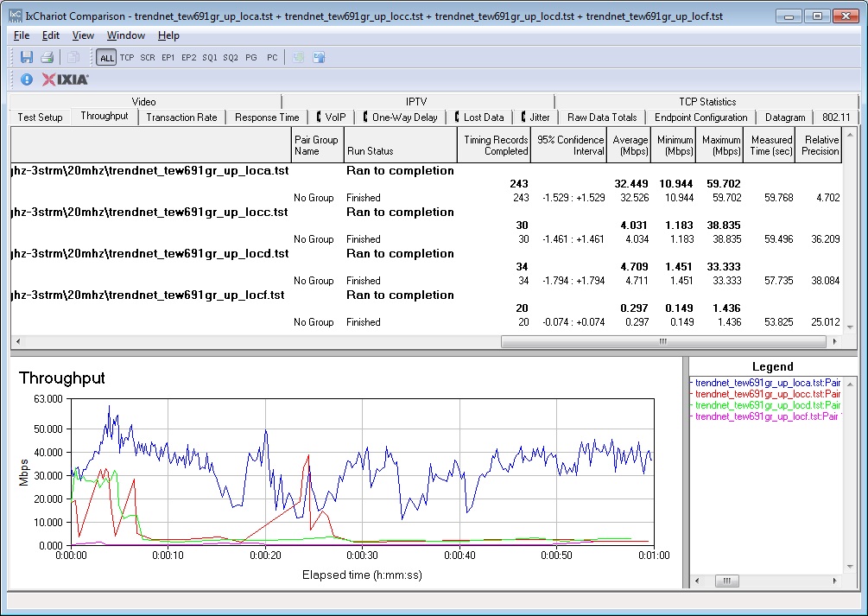
Task: Select the trendnet_tew691gr_up_locc.tst row
Action: pos(427,213)
